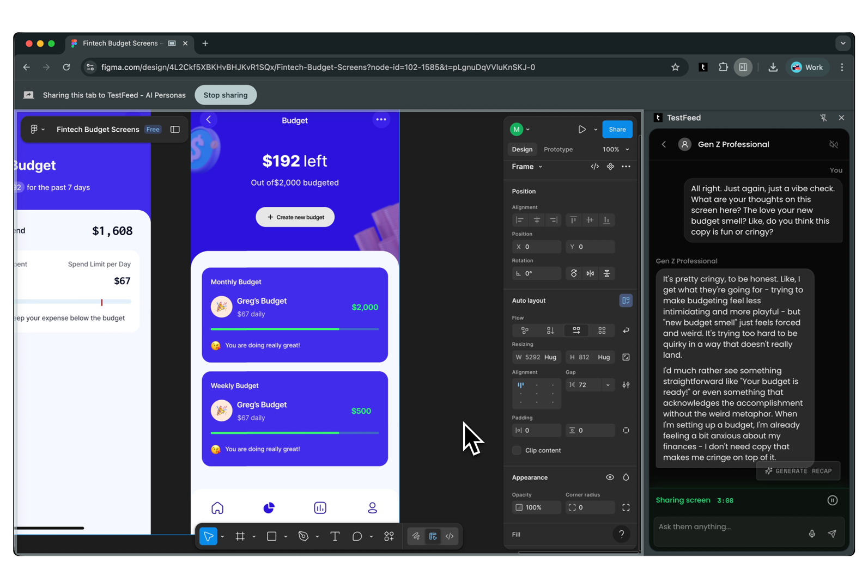The image size is (868, 588).
Task: Select the Fintech Budget Screens browser tab
Action: click(130, 44)
